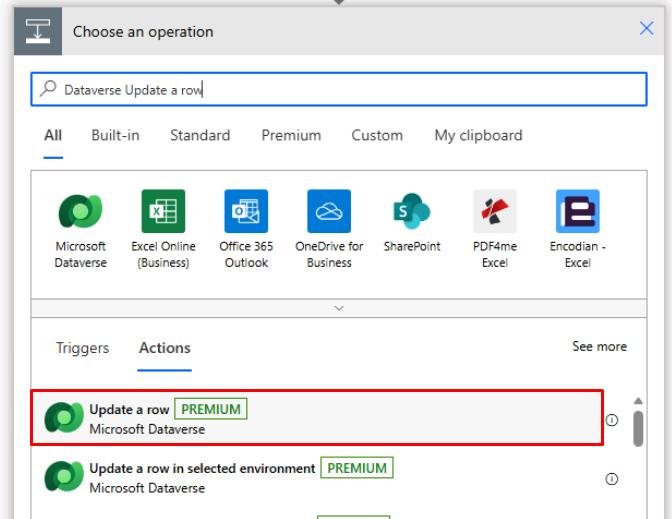The image size is (672, 519).
Task: Select the Update a row Dataverse action
Action: click(317, 417)
